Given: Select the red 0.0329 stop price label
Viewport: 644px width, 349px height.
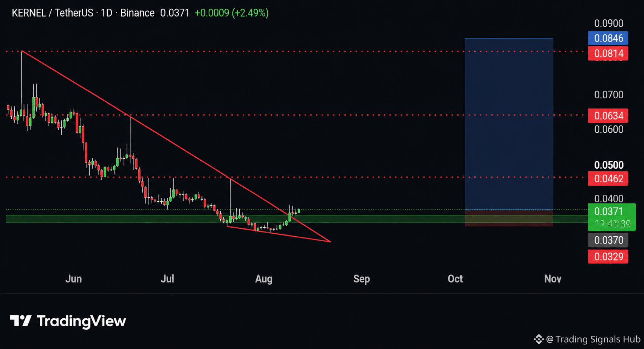Looking at the screenshot, I should tap(608, 257).
